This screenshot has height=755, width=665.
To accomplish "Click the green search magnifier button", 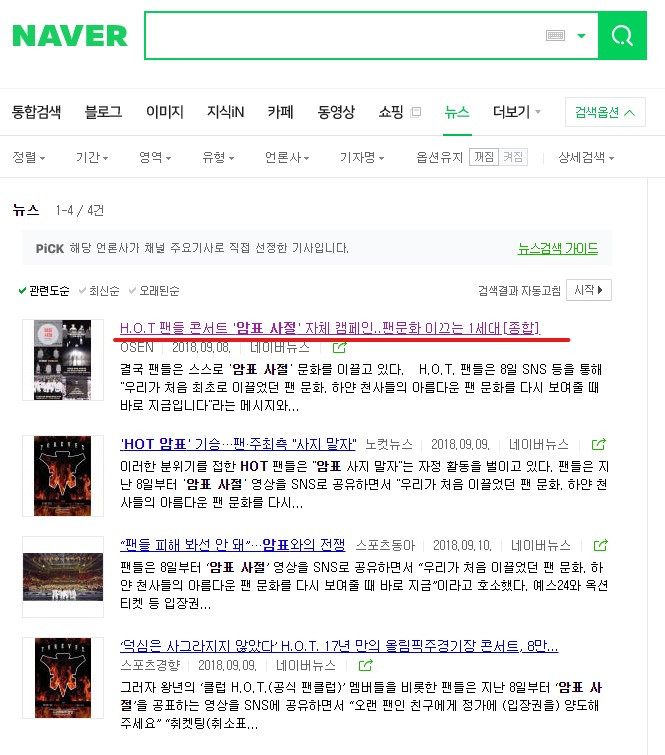I will [622, 36].
